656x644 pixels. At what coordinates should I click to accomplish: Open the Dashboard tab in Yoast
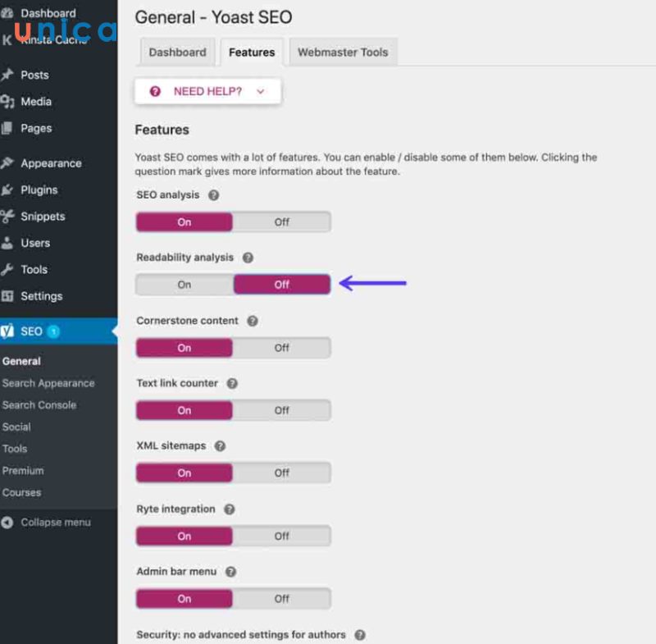tap(178, 53)
